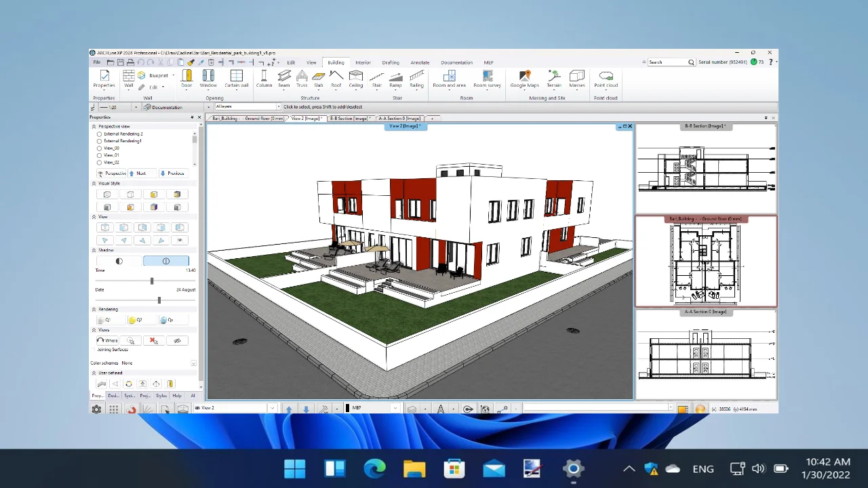Toggle the highlighted shadow mode button

point(166,261)
